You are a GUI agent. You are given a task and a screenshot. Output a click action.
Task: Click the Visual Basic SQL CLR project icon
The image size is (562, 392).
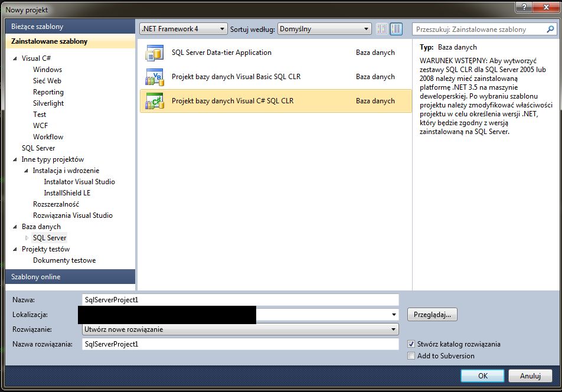click(155, 77)
